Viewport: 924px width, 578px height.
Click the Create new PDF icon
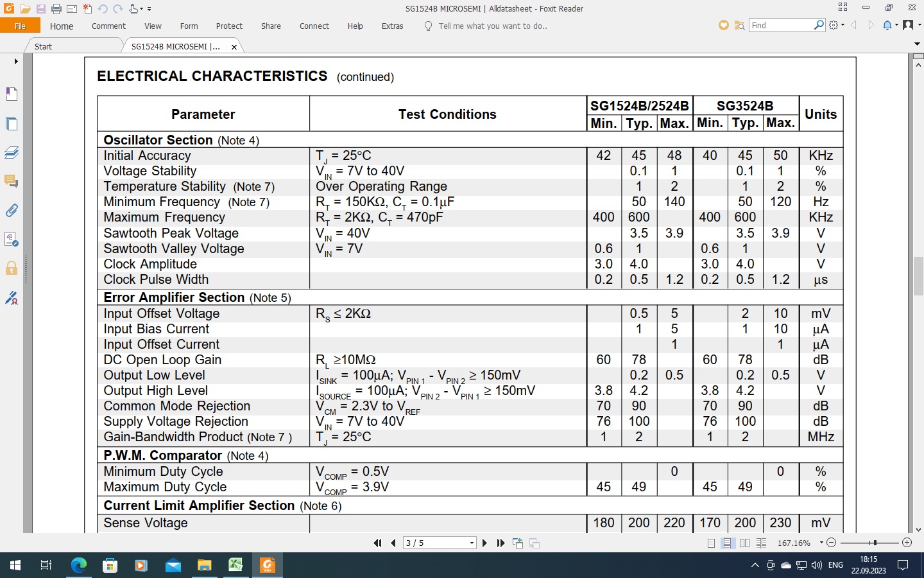click(87, 9)
